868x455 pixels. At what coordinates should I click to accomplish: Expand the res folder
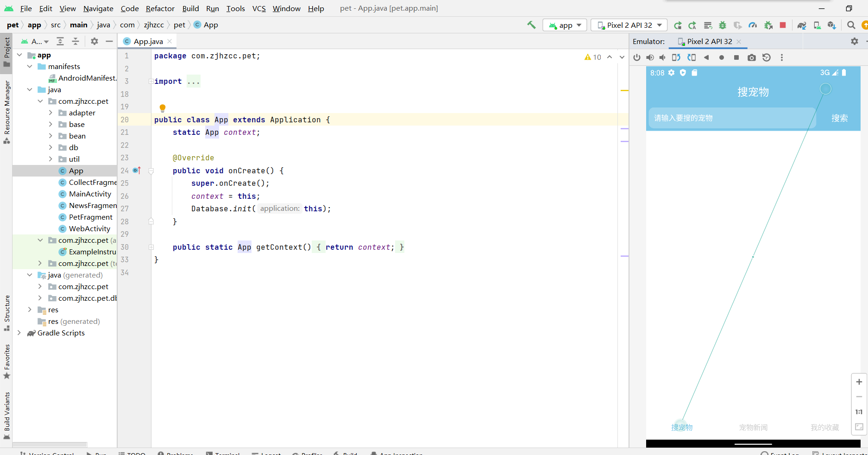30,310
